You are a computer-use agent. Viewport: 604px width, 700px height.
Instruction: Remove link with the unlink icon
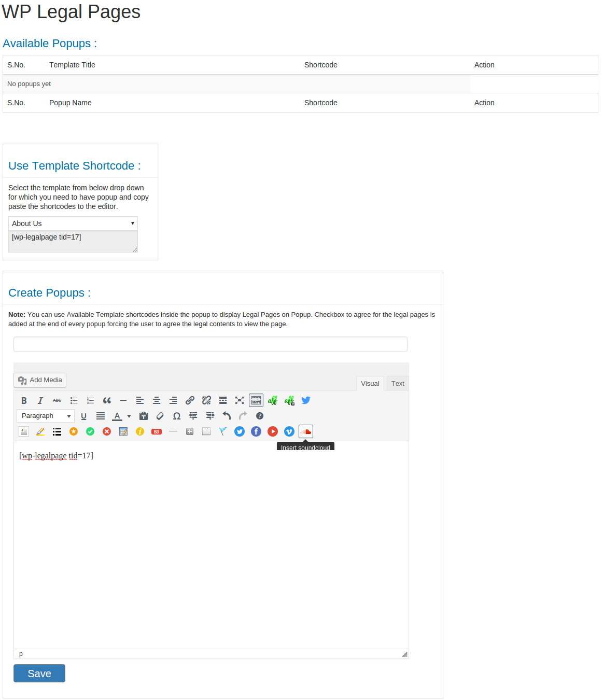tap(206, 400)
